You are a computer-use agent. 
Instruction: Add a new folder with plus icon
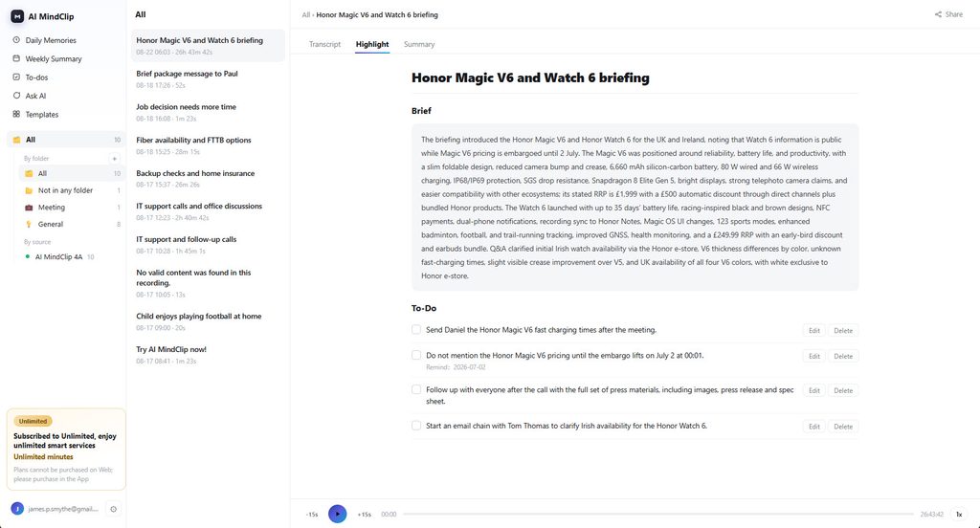115,159
